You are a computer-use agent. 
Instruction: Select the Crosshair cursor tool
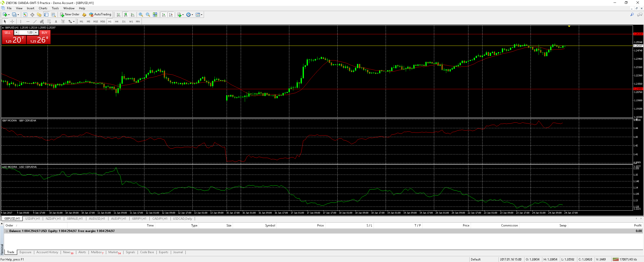click(12, 22)
